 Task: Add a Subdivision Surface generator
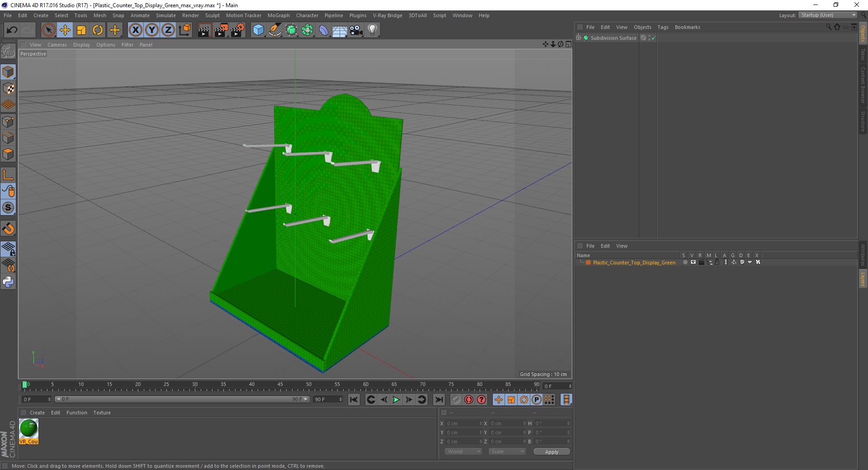(x=291, y=30)
